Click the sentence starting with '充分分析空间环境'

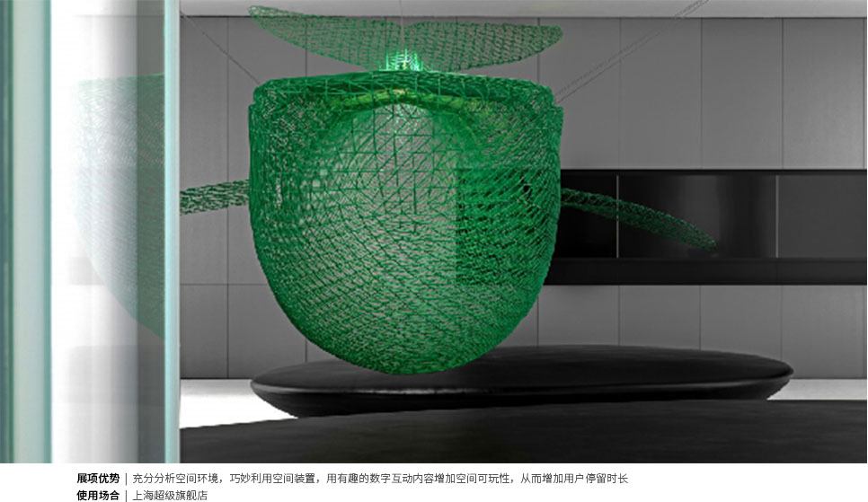point(380,478)
